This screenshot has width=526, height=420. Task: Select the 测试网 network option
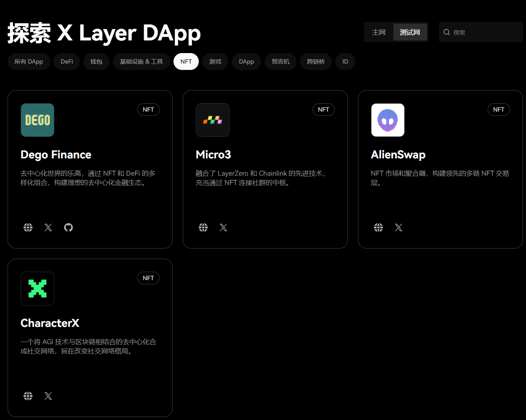(x=410, y=32)
